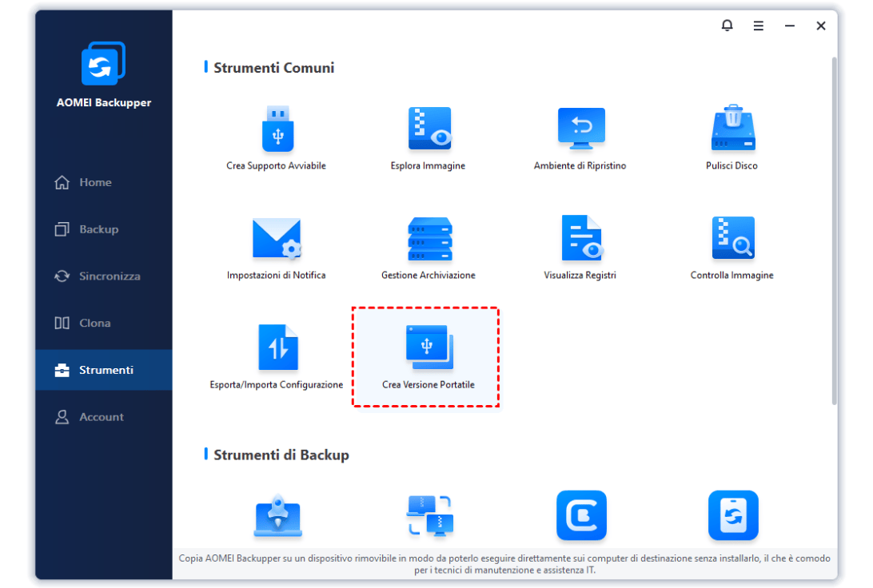Open Account section in sidebar
This screenshot has height=588, width=873.
pos(104,417)
